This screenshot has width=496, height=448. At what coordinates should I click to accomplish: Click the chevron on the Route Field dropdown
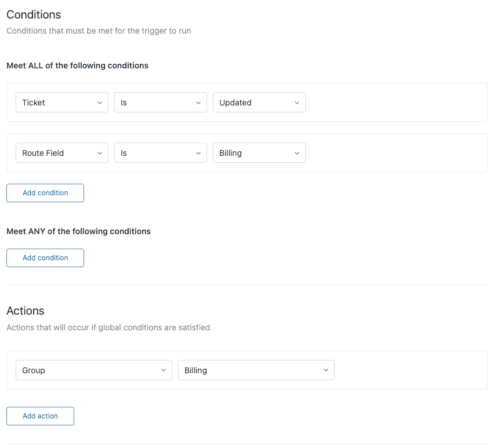coord(100,153)
